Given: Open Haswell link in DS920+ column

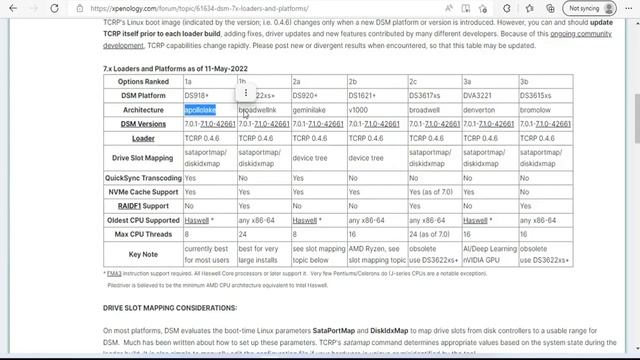Looking at the screenshot, I should pyautogui.click(x=304, y=220).
